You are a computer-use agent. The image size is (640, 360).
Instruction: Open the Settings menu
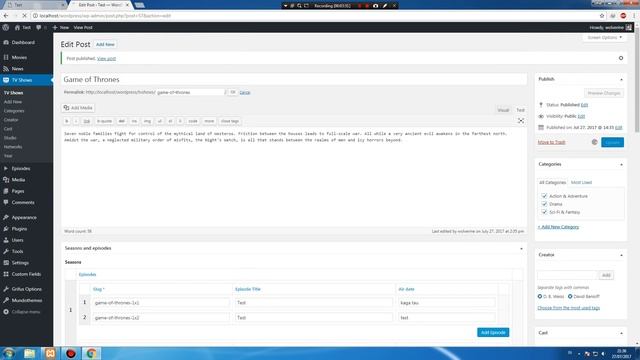pyautogui.click(x=20, y=263)
